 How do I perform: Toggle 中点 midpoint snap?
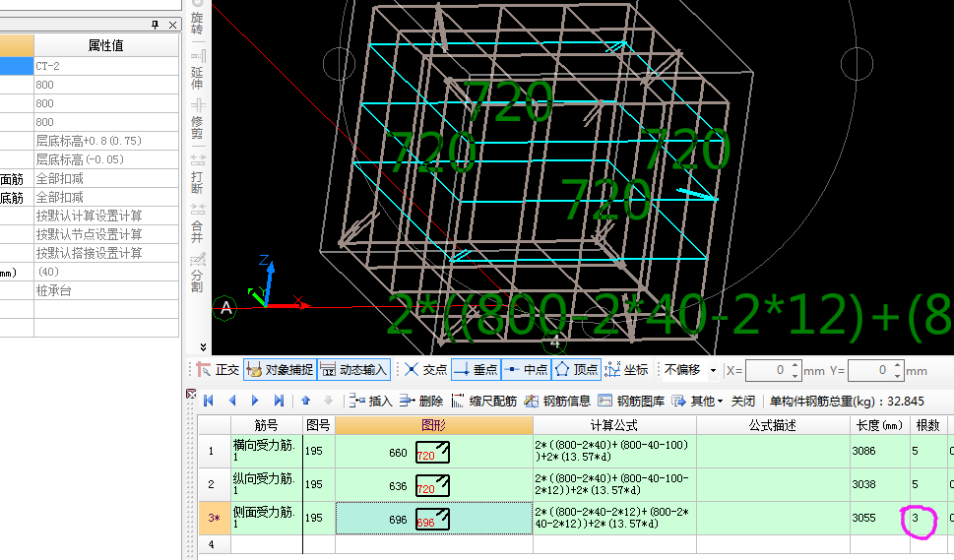click(x=527, y=370)
